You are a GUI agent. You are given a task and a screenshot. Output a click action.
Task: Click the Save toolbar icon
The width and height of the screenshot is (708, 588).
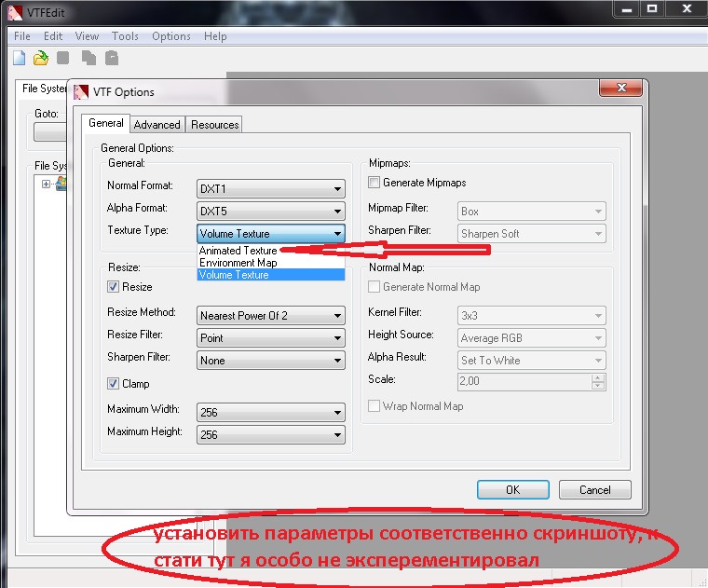pos(62,58)
